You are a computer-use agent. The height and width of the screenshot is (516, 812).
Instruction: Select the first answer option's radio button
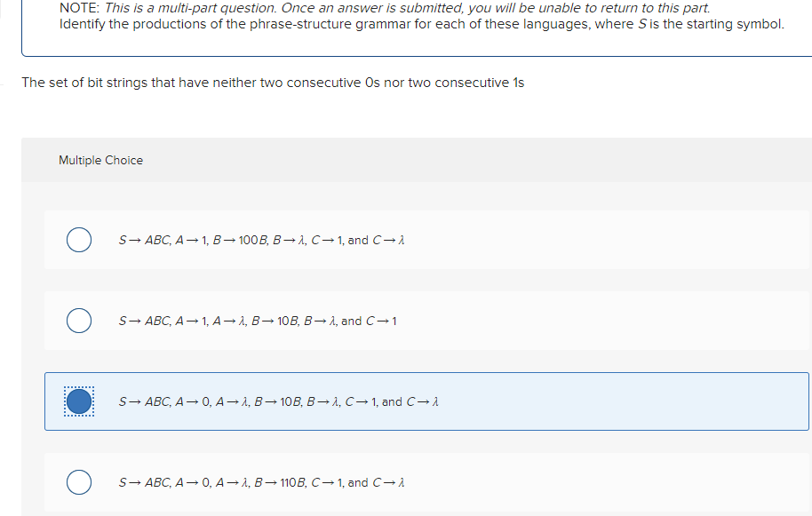pyautogui.click(x=78, y=239)
